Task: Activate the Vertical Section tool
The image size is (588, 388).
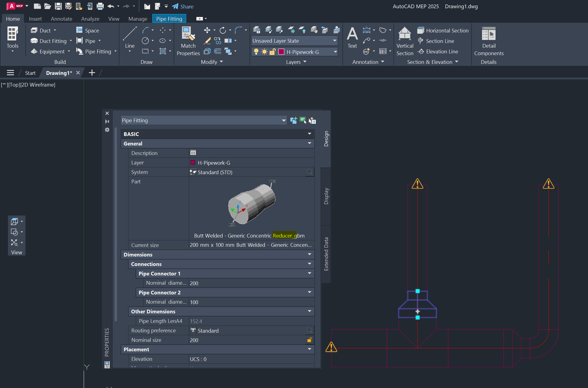Action: click(404, 40)
